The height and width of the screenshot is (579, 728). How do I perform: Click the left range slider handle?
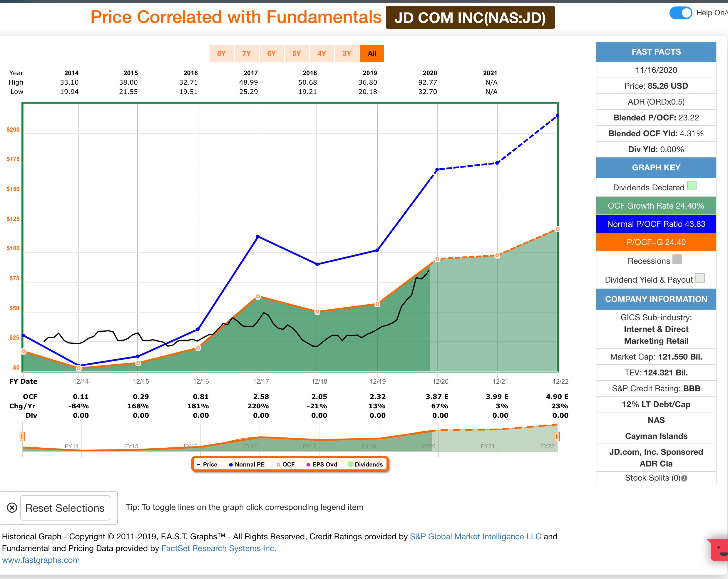pos(22,437)
